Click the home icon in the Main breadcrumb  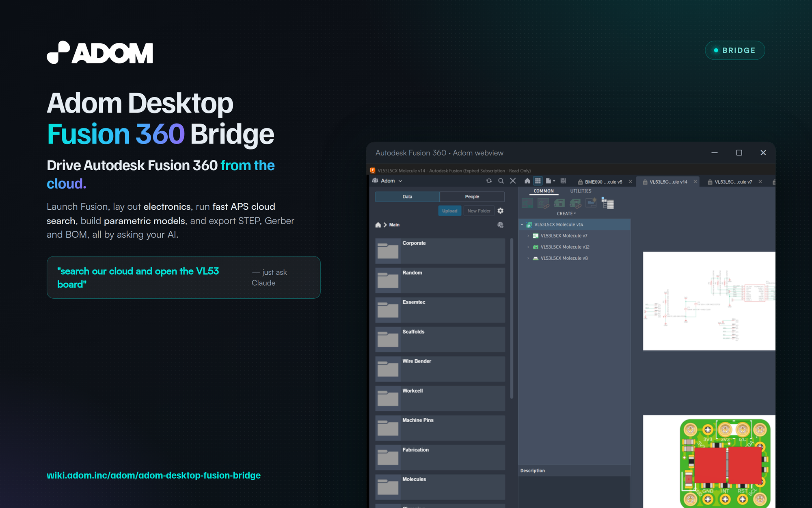(378, 225)
